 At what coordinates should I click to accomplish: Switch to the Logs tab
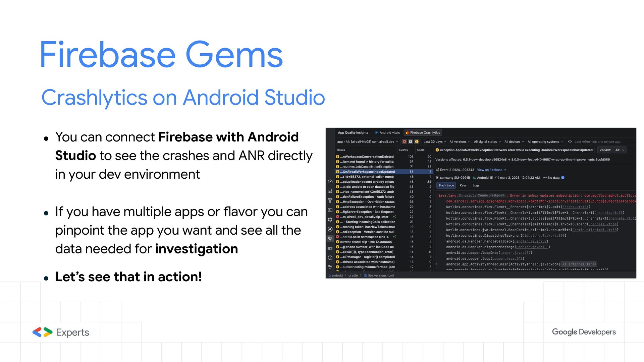coord(476,185)
